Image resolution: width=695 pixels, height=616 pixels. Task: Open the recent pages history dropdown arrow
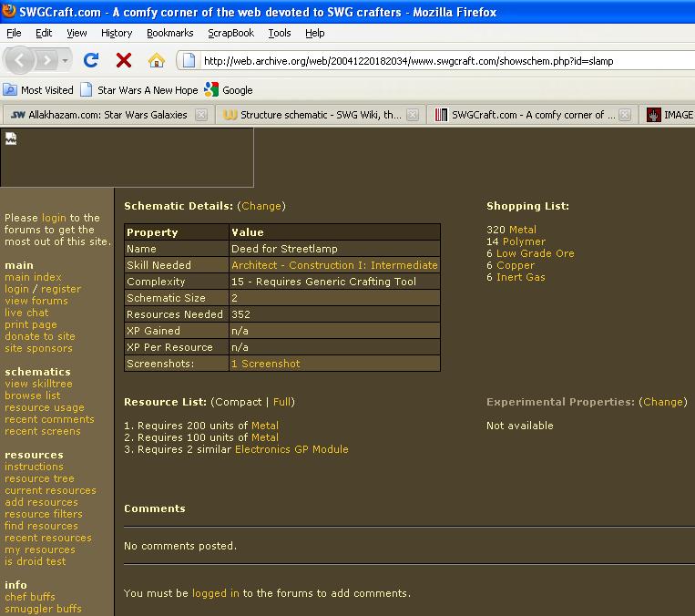(66, 60)
